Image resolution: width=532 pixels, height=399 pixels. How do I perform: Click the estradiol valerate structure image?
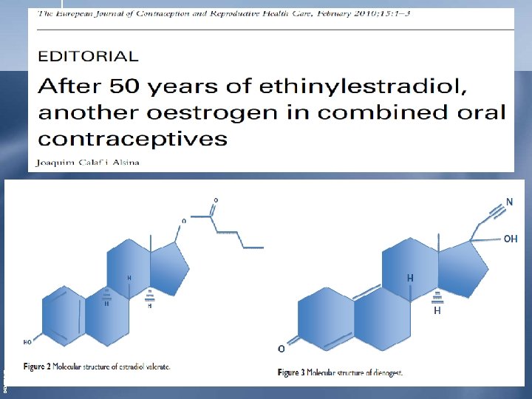coord(143,272)
